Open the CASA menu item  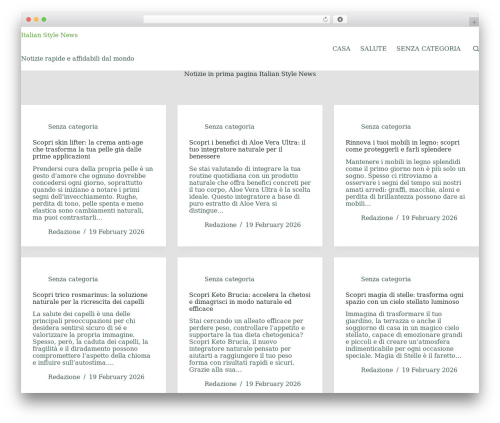[x=341, y=49]
